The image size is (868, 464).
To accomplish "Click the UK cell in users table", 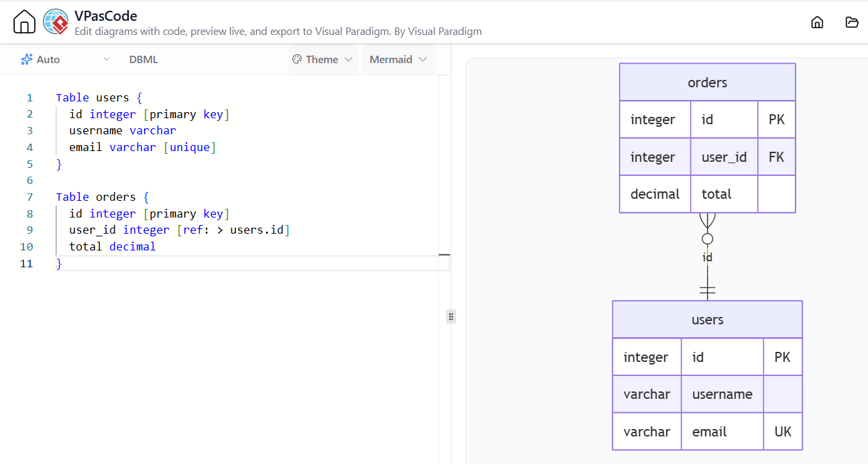I will tap(783, 432).
